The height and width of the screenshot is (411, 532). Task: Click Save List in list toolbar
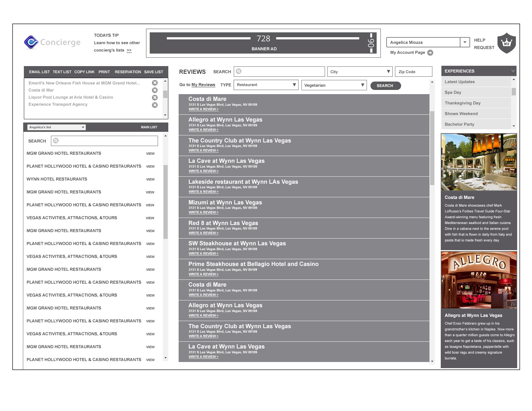click(153, 72)
